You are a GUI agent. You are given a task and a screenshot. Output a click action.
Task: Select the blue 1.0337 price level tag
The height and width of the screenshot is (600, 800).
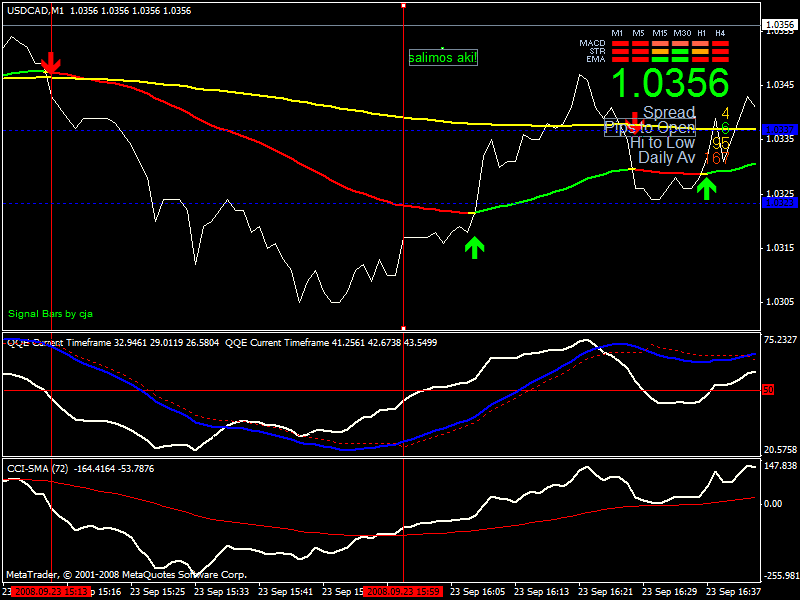coord(778,130)
